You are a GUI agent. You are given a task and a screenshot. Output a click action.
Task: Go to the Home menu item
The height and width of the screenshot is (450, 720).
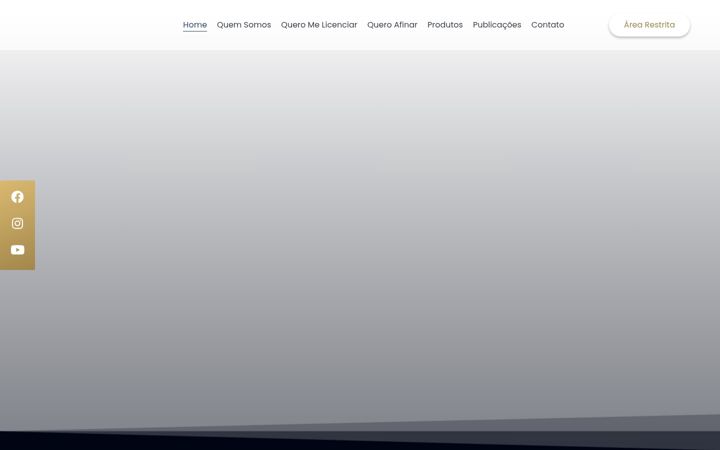195,25
